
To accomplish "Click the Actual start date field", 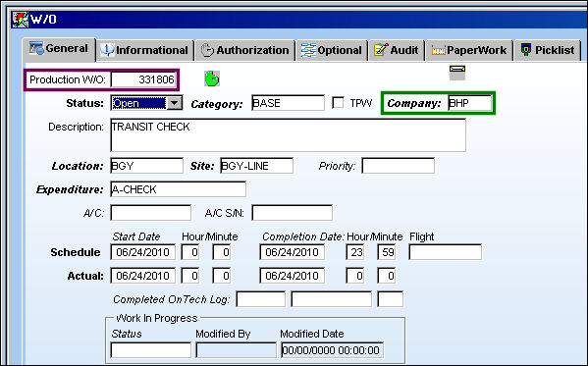I will 143,276.
